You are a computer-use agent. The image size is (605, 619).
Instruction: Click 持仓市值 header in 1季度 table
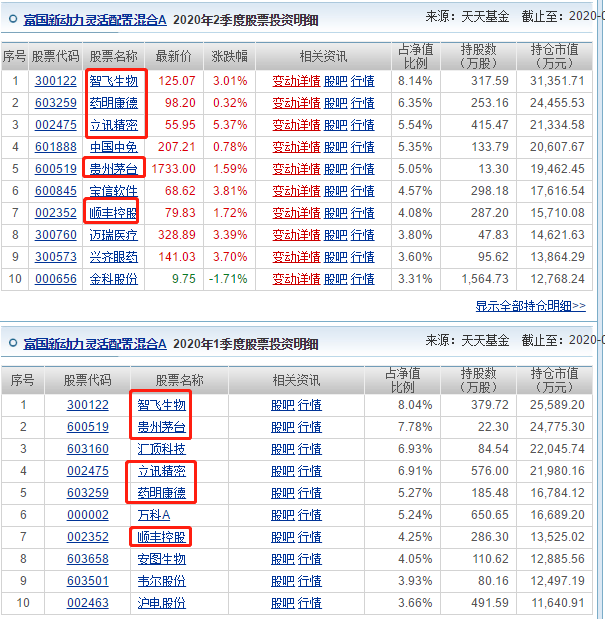pos(554,380)
